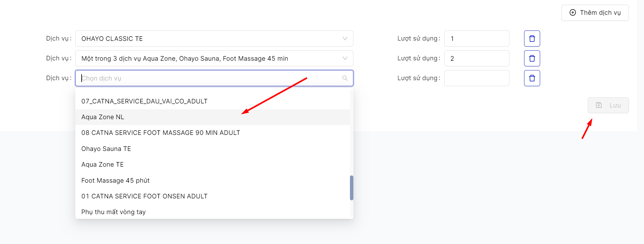Pick 01 CATNA SERVICE FOOT ONSEN ADULT
This screenshot has width=644, height=244.
coord(144,196)
